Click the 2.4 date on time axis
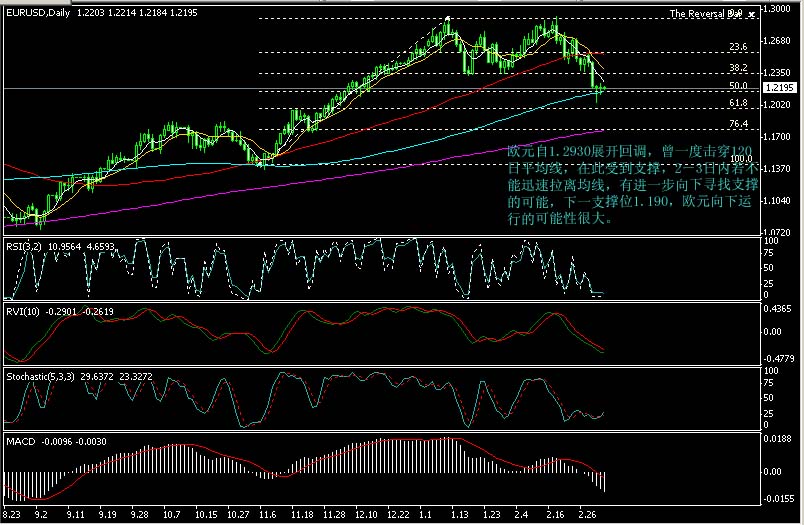804x525 pixels. point(521,514)
